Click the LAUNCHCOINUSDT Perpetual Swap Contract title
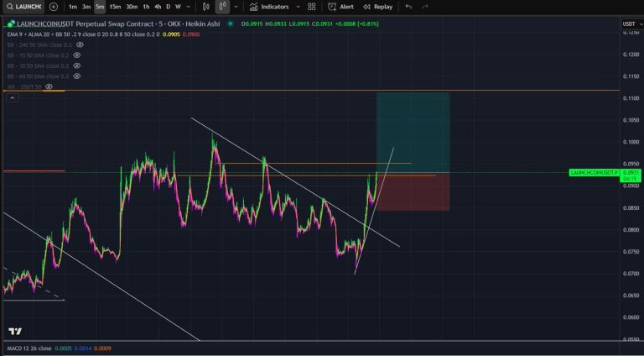 point(118,24)
